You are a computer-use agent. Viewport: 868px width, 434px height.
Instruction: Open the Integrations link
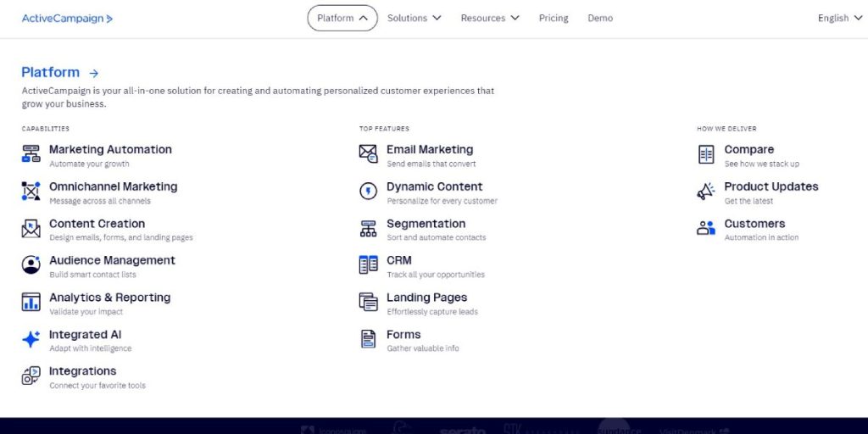(x=82, y=371)
